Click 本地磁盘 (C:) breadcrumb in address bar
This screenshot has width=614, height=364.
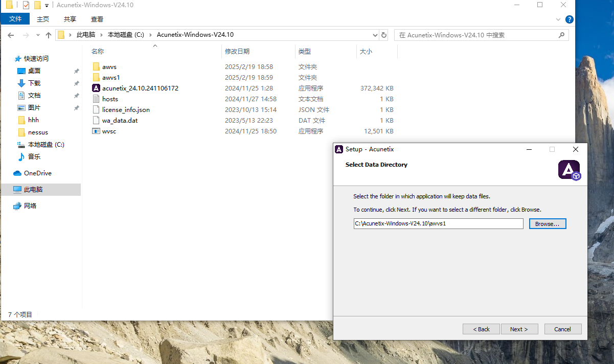(x=126, y=35)
